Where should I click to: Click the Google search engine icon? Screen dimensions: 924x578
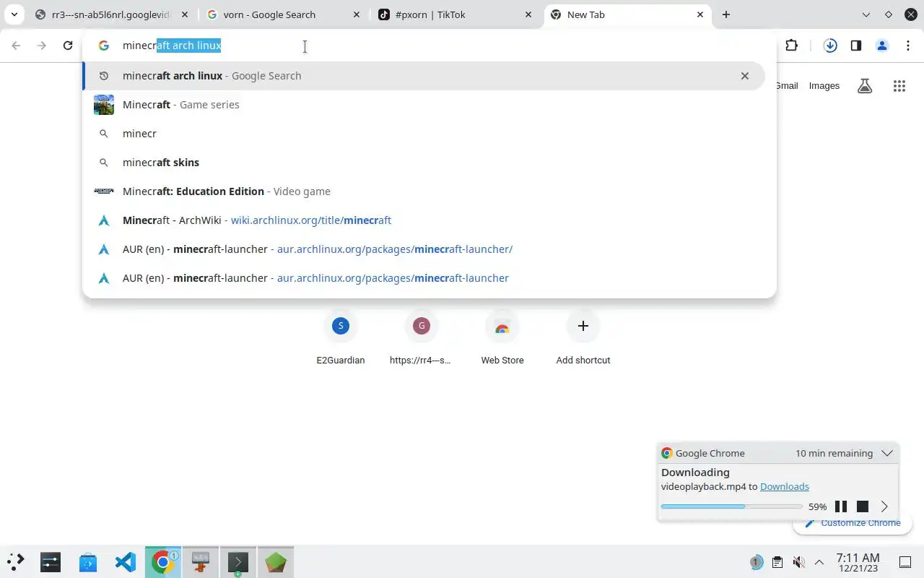[x=104, y=46]
